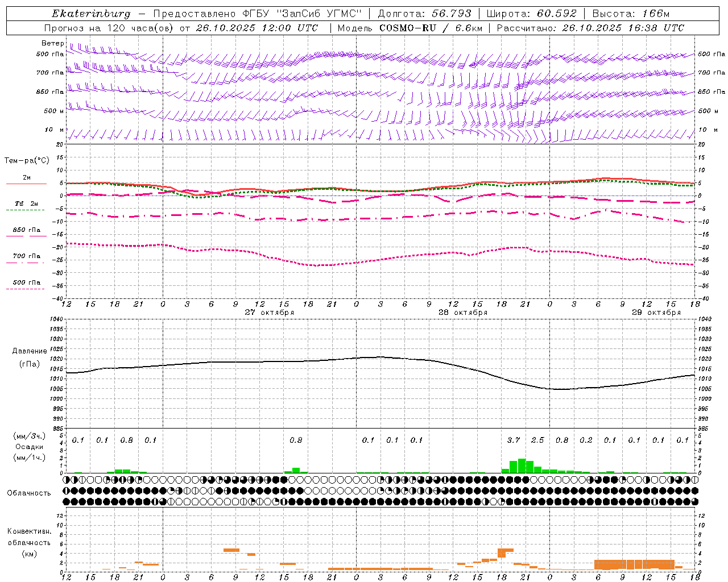Click 'Рассчитано: 26.10.2025 16:38 UTC' timestamp
Viewport: 728px width, 582px height.
(590, 28)
